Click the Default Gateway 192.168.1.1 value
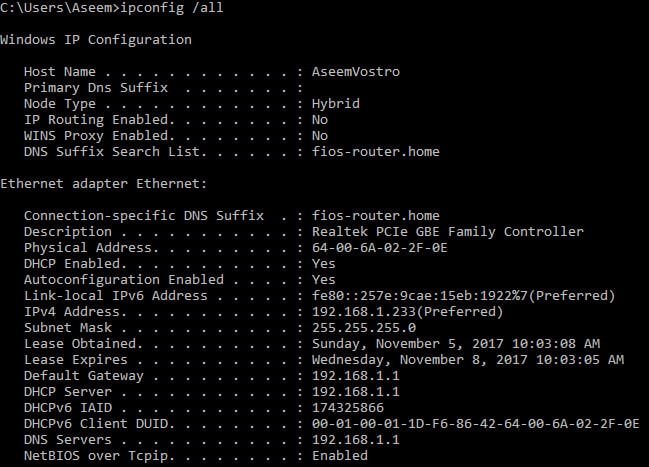 356,376
